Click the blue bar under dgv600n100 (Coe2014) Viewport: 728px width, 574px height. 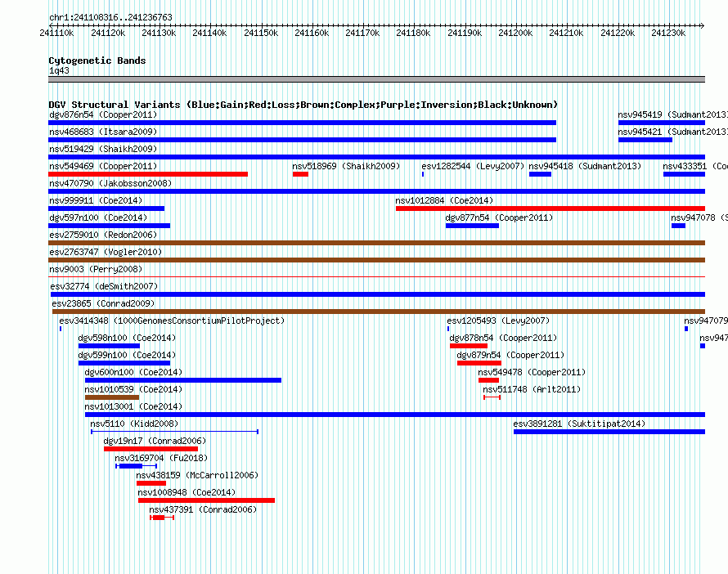click(x=183, y=380)
